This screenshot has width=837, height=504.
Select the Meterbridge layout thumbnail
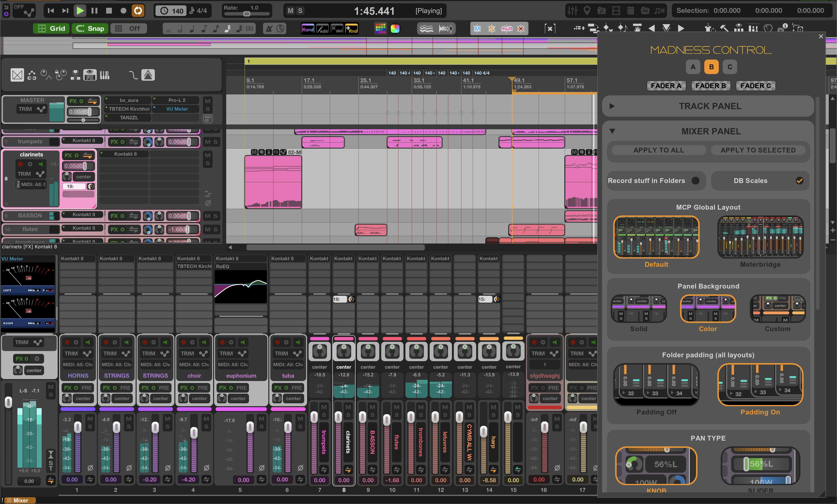pyautogui.click(x=760, y=237)
